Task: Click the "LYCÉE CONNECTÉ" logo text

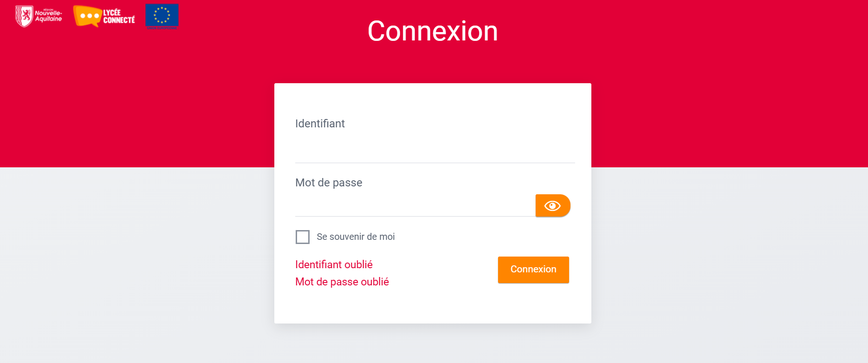Action: (119, 16)
